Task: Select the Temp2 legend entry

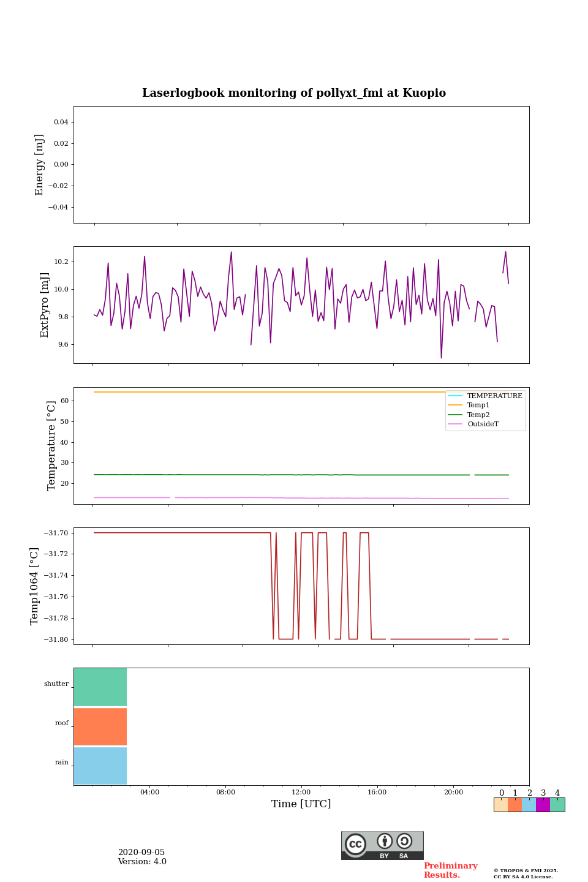Action: click(x=478, y=415)
